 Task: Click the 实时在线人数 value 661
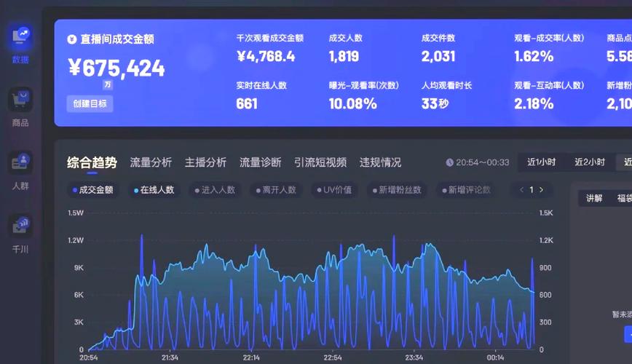[247, 104]
